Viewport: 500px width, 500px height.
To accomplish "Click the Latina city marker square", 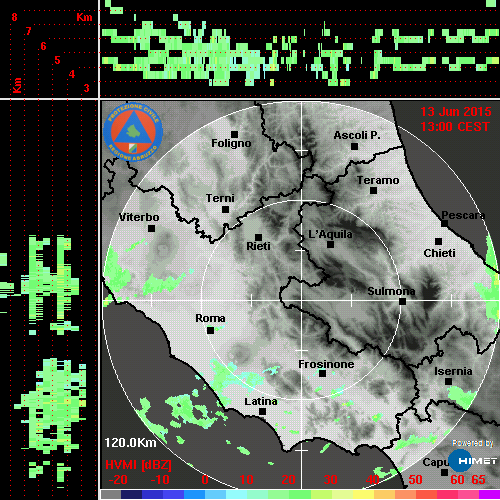I will click(262, 412).
